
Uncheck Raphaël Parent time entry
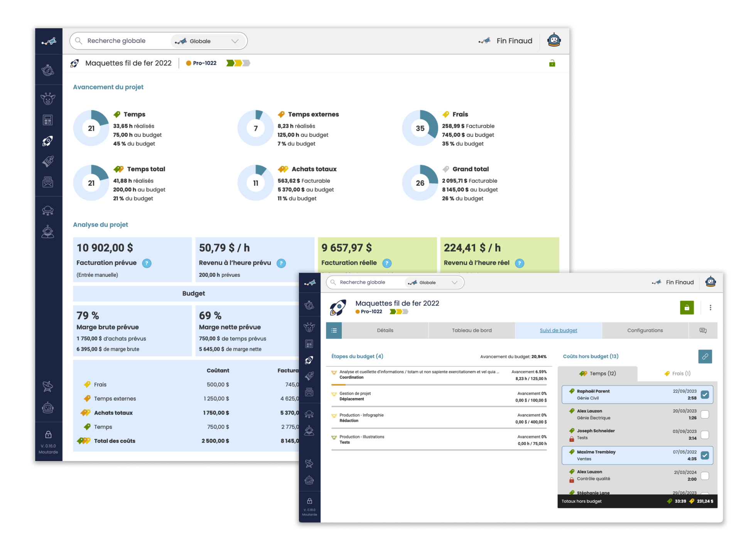(x=705, y=394)
